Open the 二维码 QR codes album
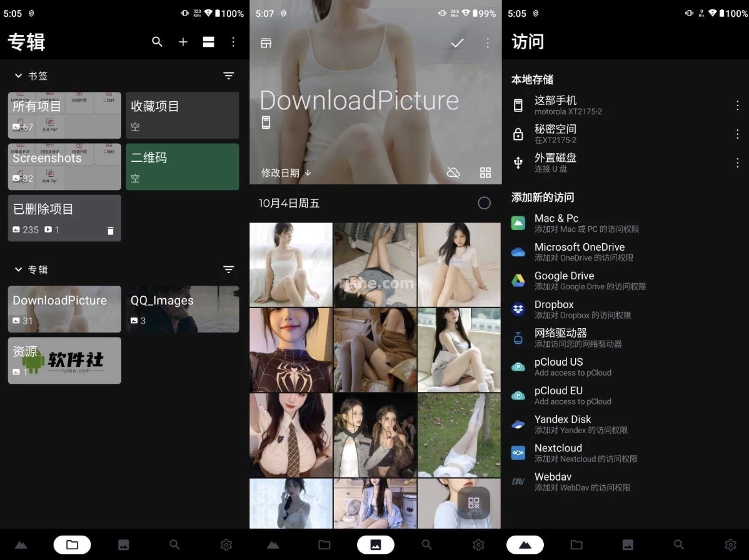 point(182,166)
